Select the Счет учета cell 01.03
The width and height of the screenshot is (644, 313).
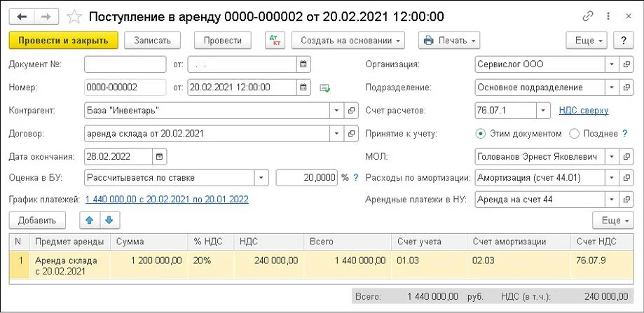pos(430,266)
